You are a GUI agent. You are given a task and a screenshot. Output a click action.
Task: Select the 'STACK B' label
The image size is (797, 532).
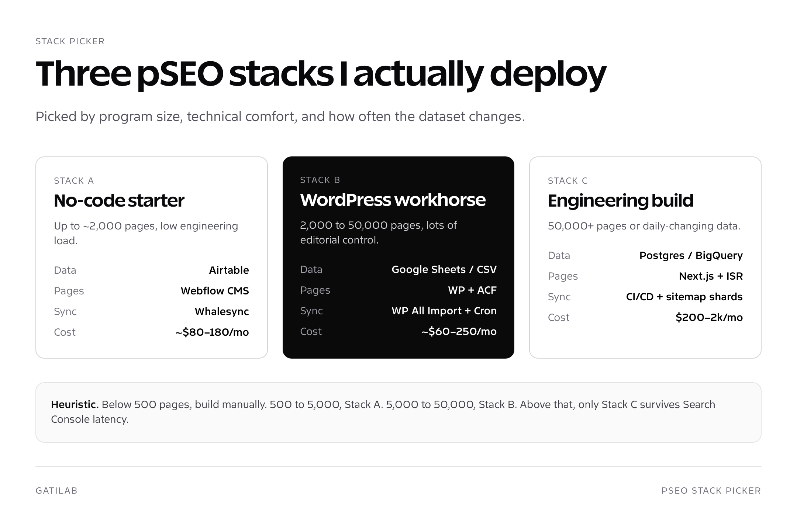click(x=320, y=180)
